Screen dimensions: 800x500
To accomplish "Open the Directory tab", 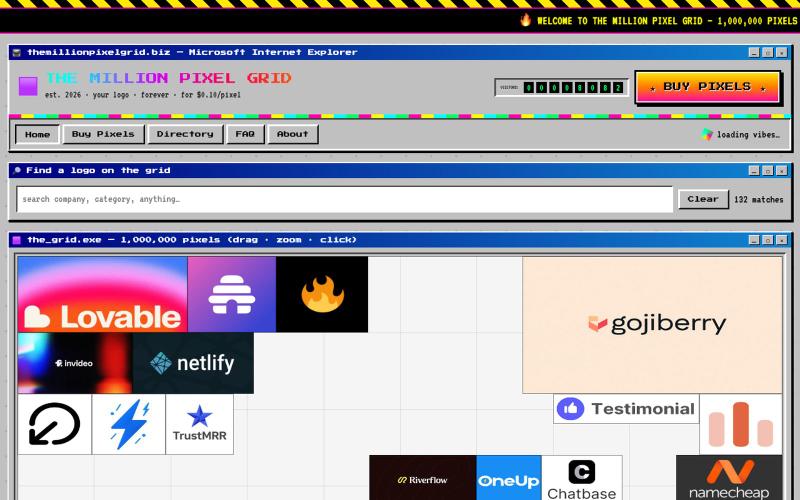I will point(185,134).
